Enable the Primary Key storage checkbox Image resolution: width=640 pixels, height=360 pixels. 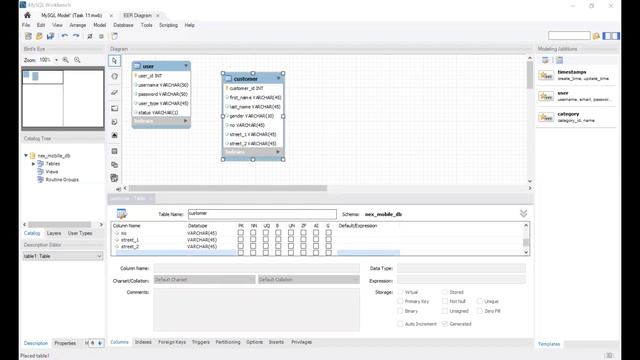400,301
